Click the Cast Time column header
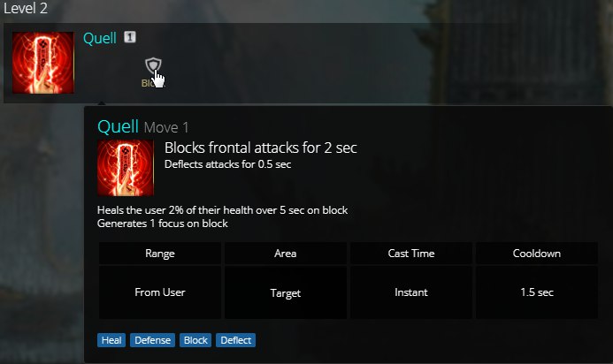 tap(411, 254)
